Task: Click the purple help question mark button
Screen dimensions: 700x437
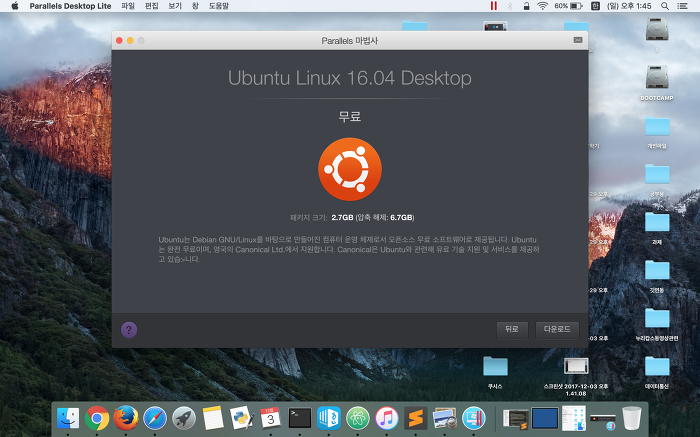Action: (129, 330)
